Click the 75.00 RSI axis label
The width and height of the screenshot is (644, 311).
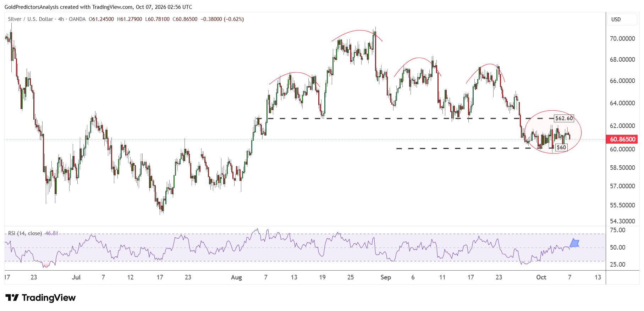click(x=618, y=230)
